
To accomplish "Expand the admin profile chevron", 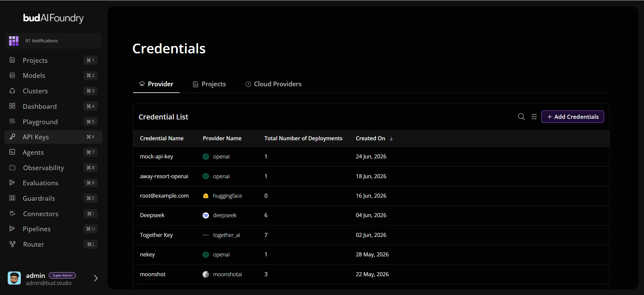I will [x=96, y=278].
